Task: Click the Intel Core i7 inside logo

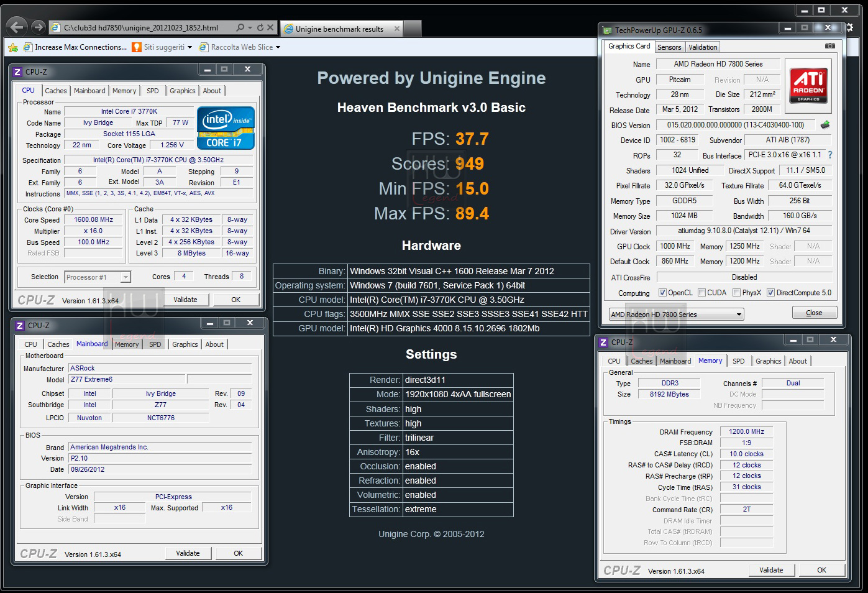Action: coord(226,127)
